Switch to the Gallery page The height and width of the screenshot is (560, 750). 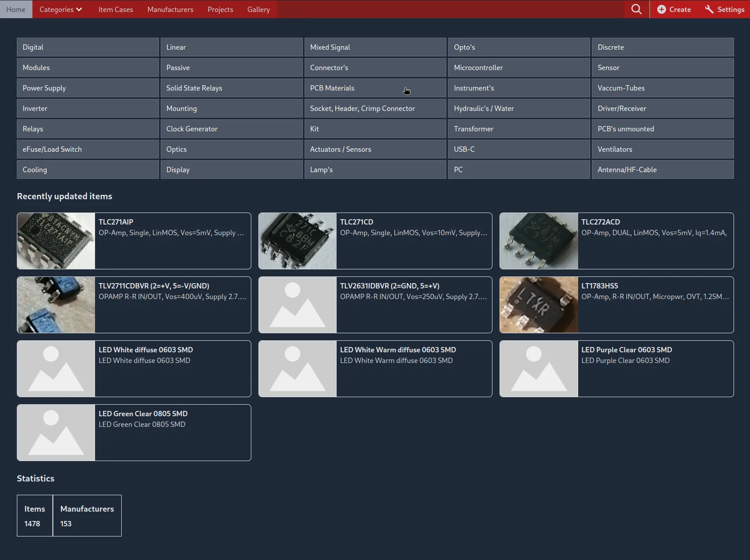tap(258, 9)
